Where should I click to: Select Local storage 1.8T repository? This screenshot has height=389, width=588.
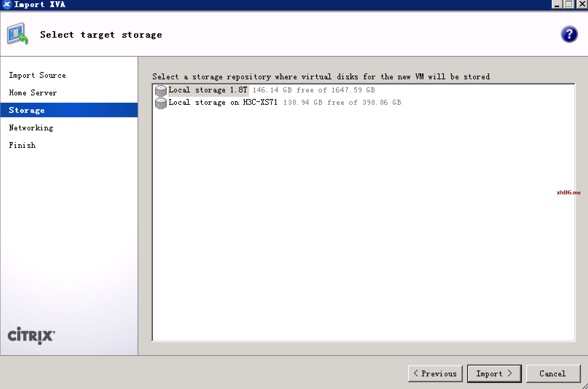tap(208, 90)
